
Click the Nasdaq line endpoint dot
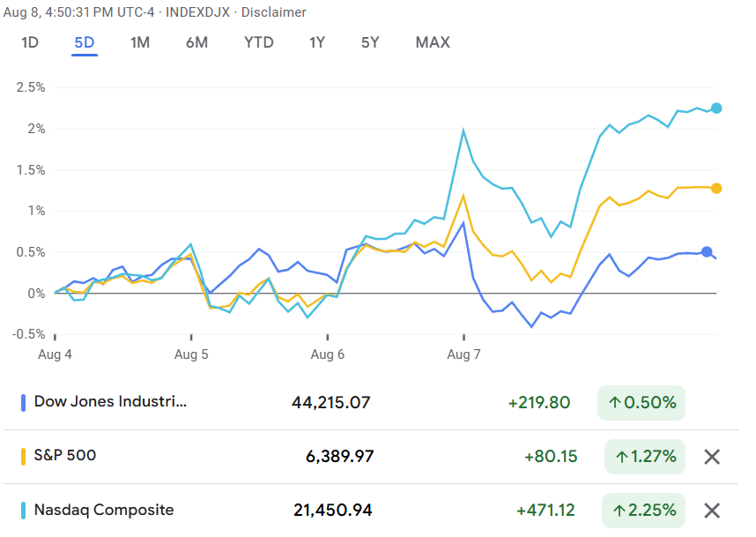(x=716, y=108)
